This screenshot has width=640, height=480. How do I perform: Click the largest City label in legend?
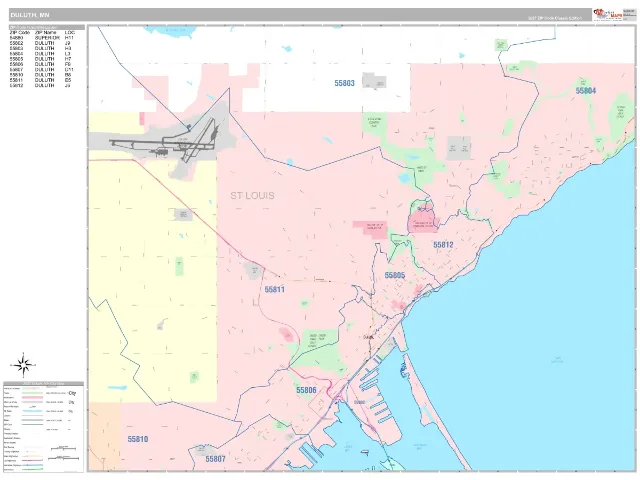pyautogui.click(x=72, y=393)
